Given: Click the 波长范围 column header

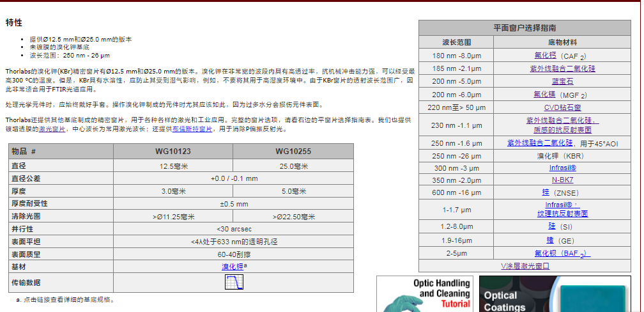Looking at the screenshot, I should pyautogui.click(x=456, y=42).
